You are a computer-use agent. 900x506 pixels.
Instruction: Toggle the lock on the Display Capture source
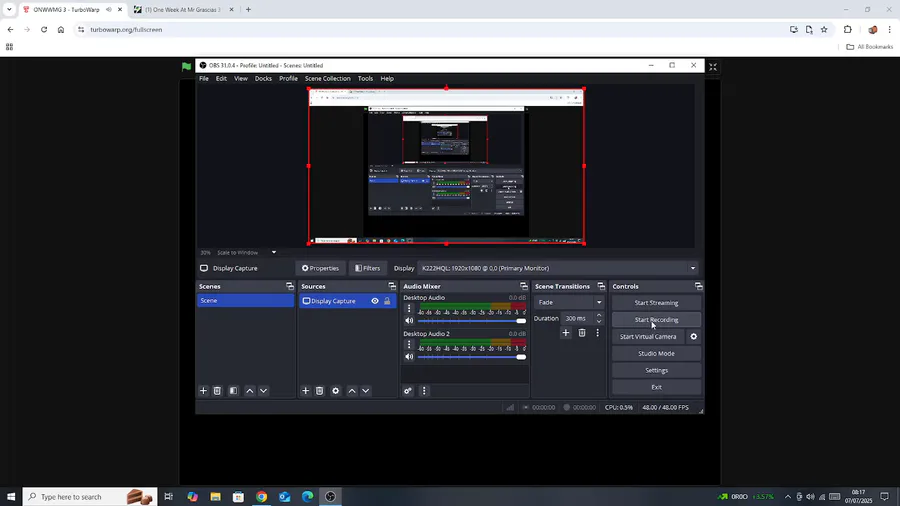pos(387,301)
